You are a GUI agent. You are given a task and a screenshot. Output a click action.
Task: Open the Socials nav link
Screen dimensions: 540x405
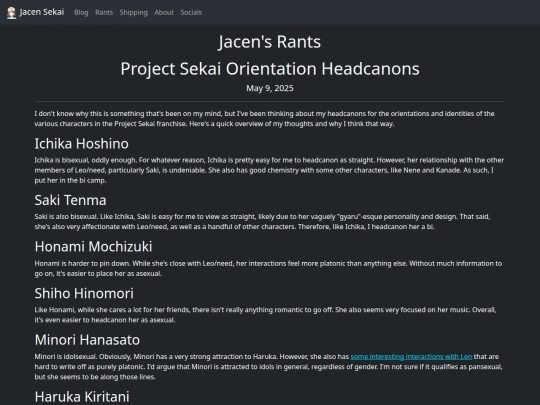[191, 13]
